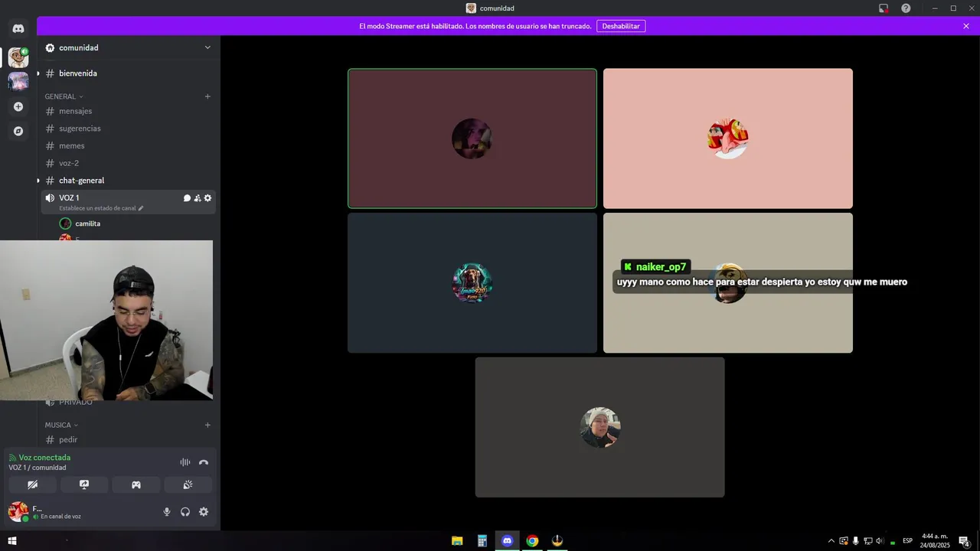This screenshot has height=551, width=980.
Task: Open the last pinned taskbar app icon
Action: coord(557,541)
